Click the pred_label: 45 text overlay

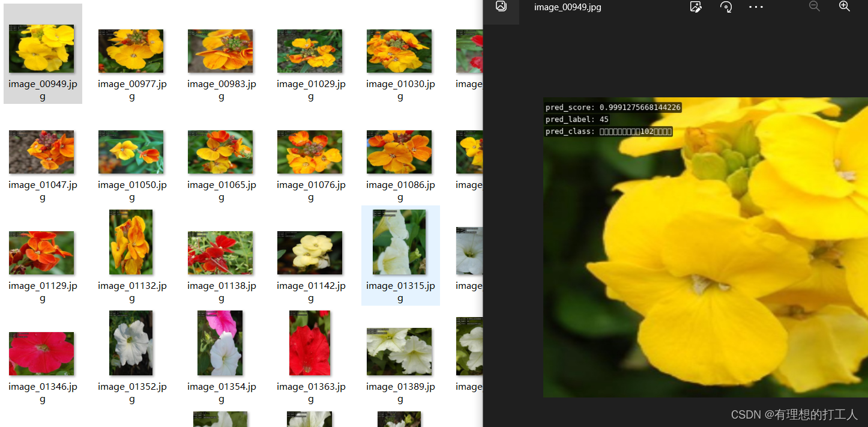point(577,120)
